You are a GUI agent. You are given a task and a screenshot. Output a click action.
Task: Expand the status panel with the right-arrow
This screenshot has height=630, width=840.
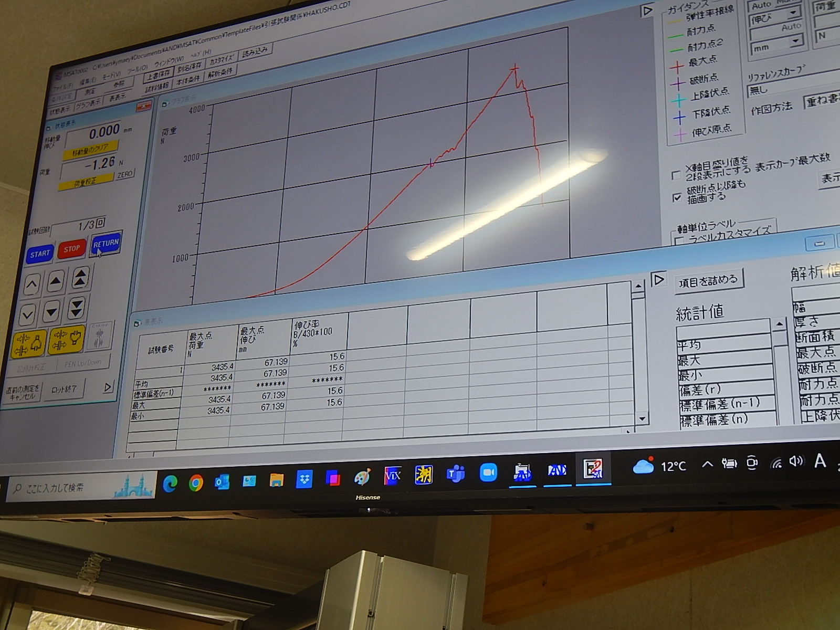click(x=108, y=387)
